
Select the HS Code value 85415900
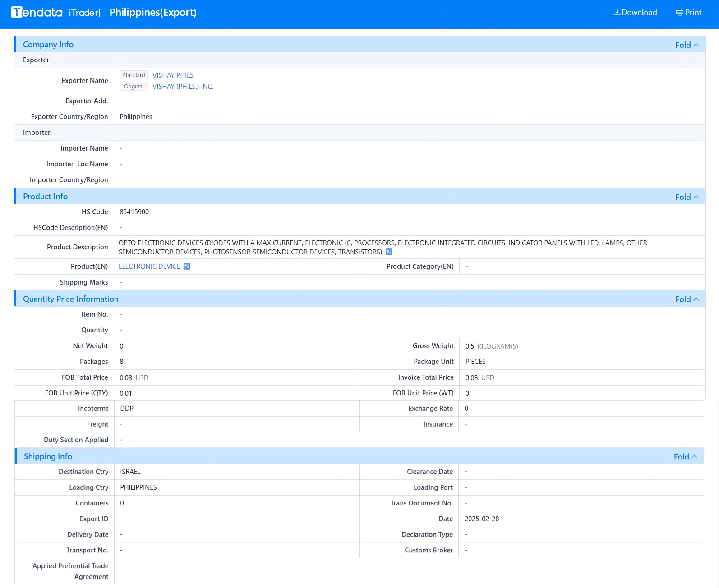pos(134,212)
